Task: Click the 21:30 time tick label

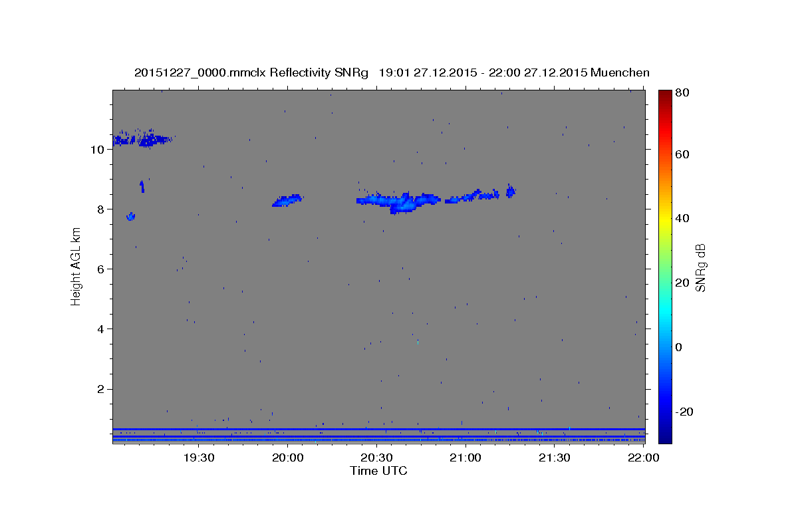Action: pyautogui.click(x=555, y=458)
